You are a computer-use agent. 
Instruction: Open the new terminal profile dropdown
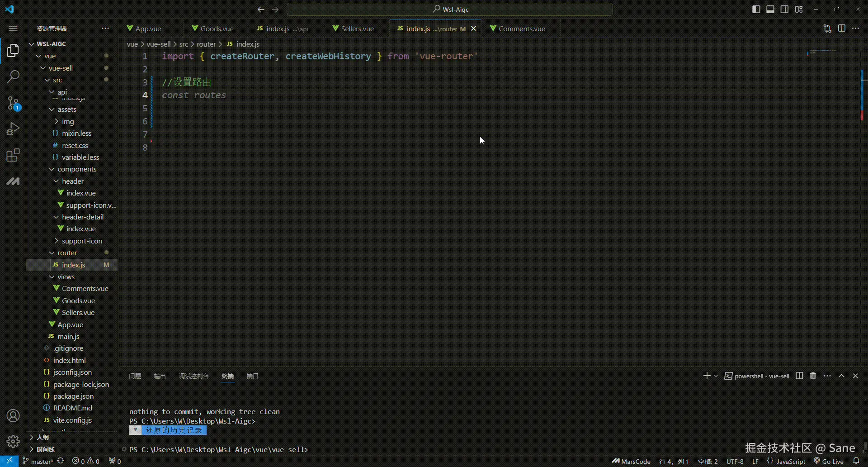point(716,376)
